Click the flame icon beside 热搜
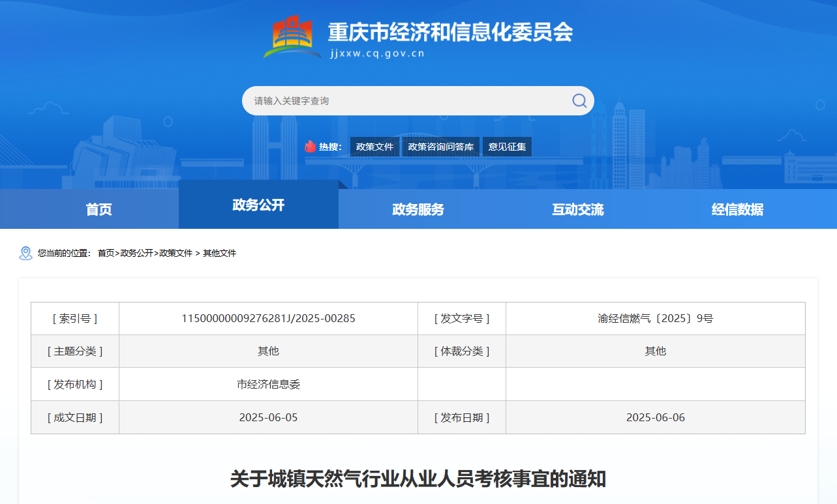The width and height of the screenshot is (837, 504). pos(311,147)
